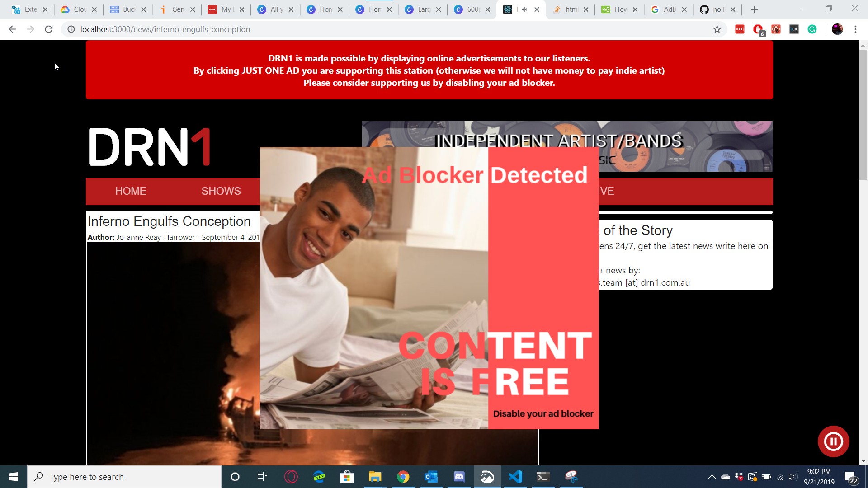
Task: Open Visual Studio Code from the taskbar
Action: [515, 477]
